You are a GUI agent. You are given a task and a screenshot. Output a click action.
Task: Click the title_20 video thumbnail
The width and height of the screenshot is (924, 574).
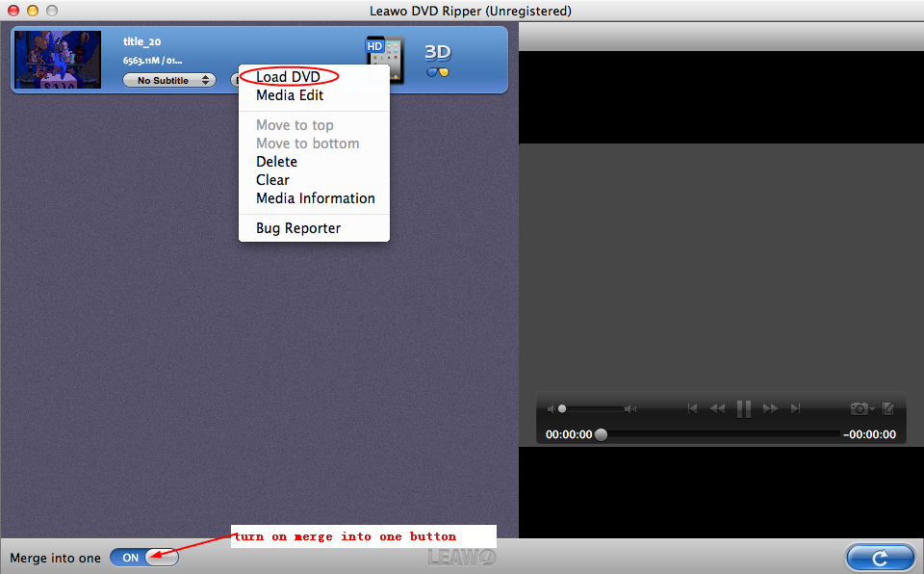58,60
